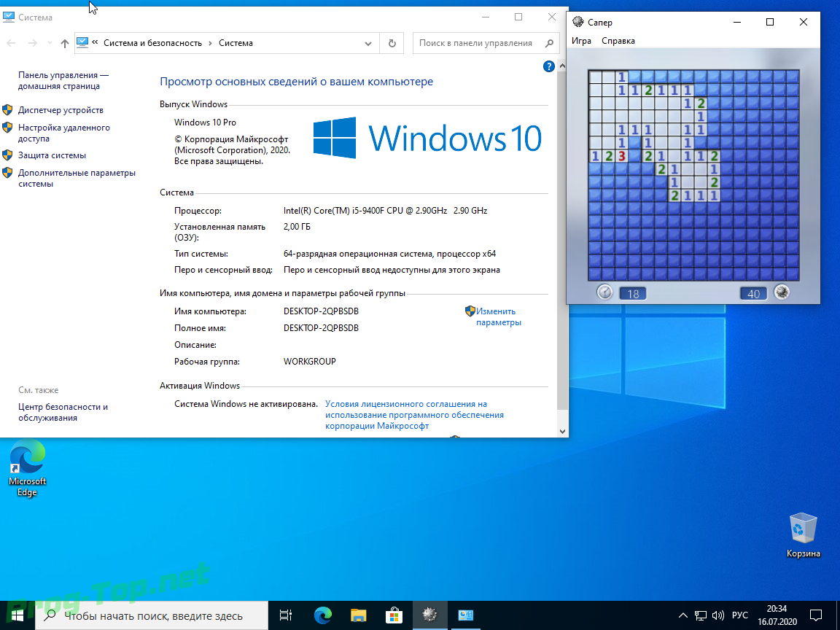The image size is (840, 630).
Task: Open the Корзина recycle bin icon
Action: coord(803,535)
